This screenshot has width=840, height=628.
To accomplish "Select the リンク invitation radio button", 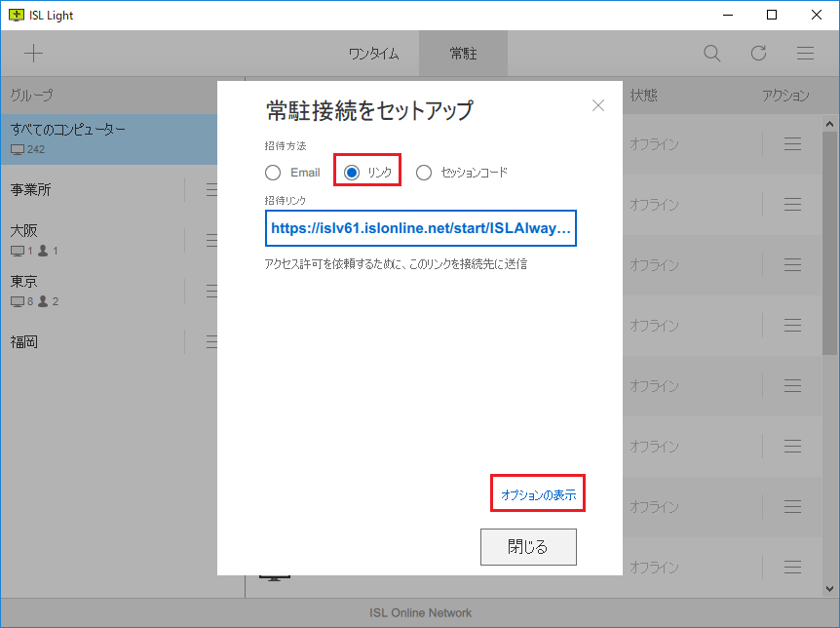I will (x=352, y=173).
